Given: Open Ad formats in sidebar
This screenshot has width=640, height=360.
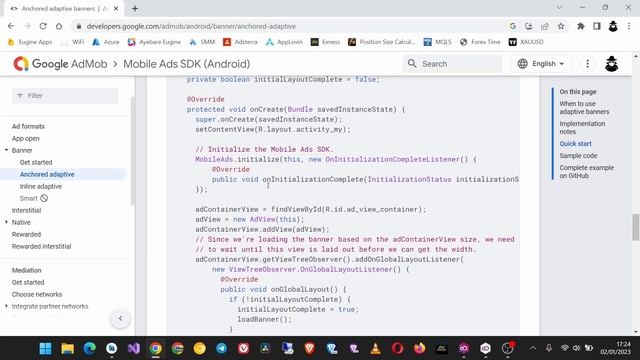Looking at the screenshot, I should (28, 127).
